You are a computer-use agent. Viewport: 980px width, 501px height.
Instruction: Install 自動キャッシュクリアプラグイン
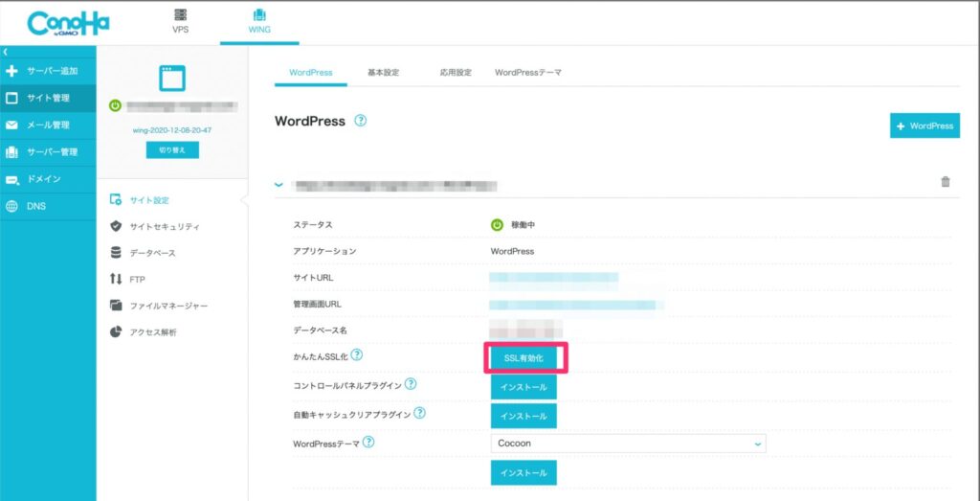click(523, 416)
